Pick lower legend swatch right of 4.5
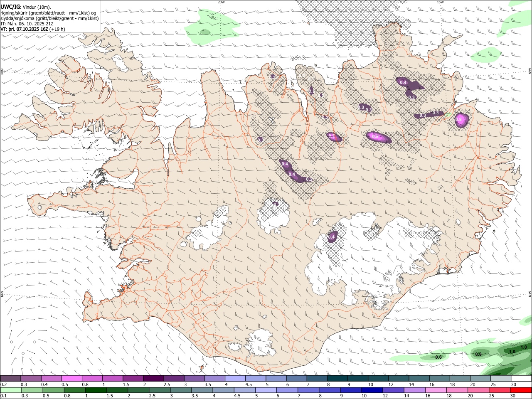The height and width of the screenshot is (399, 532). coord(244,390)
